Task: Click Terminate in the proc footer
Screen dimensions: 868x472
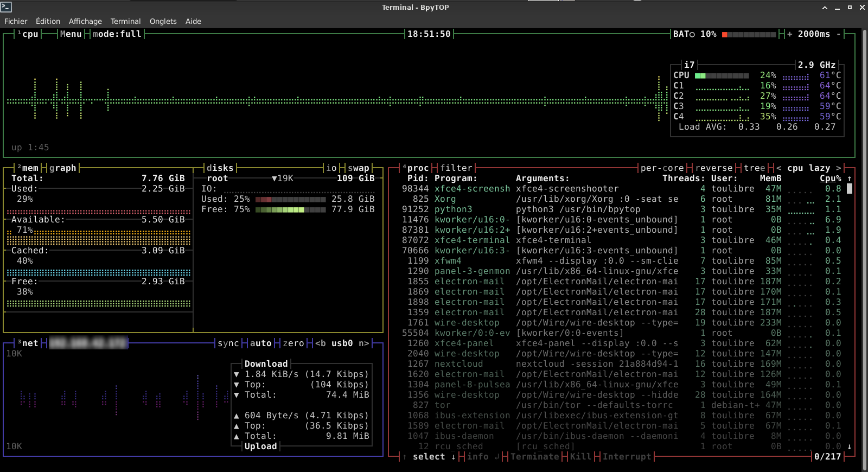Action: click(x=534, y=457)
